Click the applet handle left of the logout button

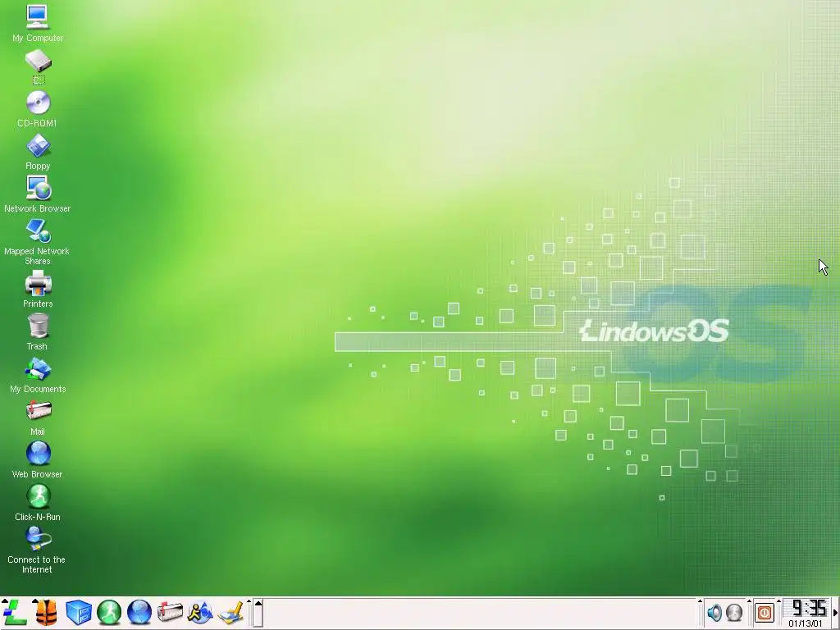(x=750, y=613)
